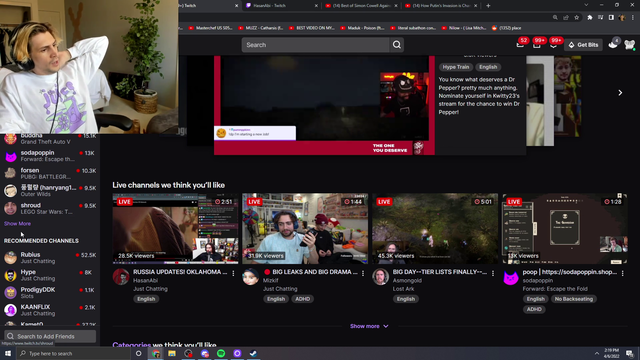Expand the Show more live channels chevron
This screenshot has height=360, width=640.
tap(386, 326)
